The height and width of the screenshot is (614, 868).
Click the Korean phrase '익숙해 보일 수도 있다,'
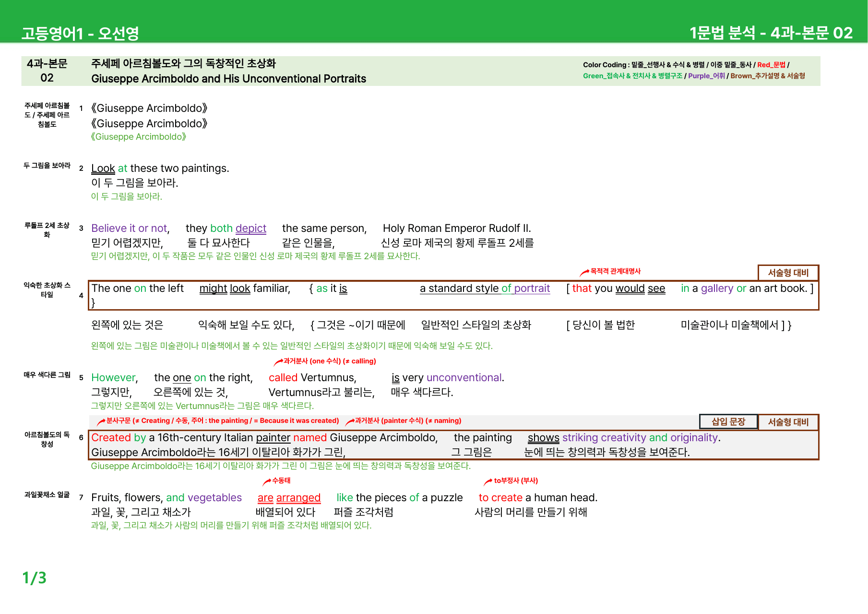pos(246,325)
